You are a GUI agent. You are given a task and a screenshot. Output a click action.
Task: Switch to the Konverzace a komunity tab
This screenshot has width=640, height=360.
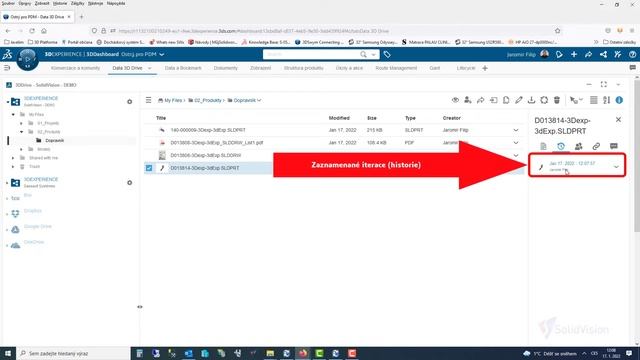click(75, 68)
